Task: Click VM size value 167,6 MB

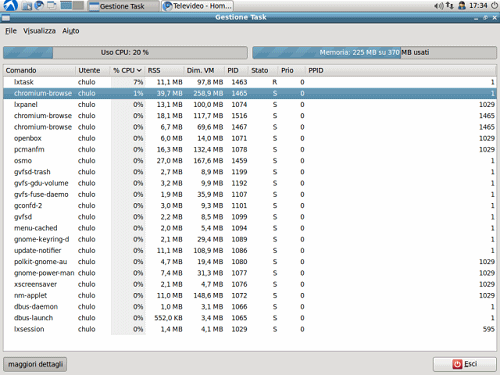Action: point(208,161)
